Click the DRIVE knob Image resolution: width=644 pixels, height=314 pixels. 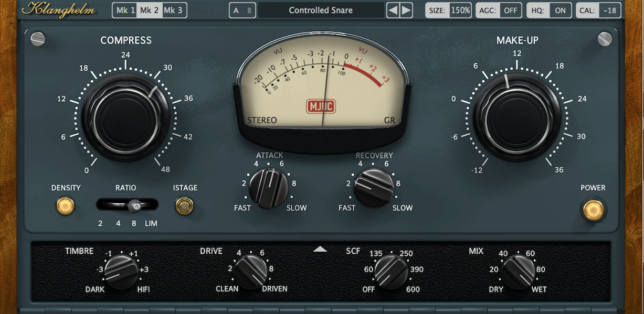(x=250, y=272)
